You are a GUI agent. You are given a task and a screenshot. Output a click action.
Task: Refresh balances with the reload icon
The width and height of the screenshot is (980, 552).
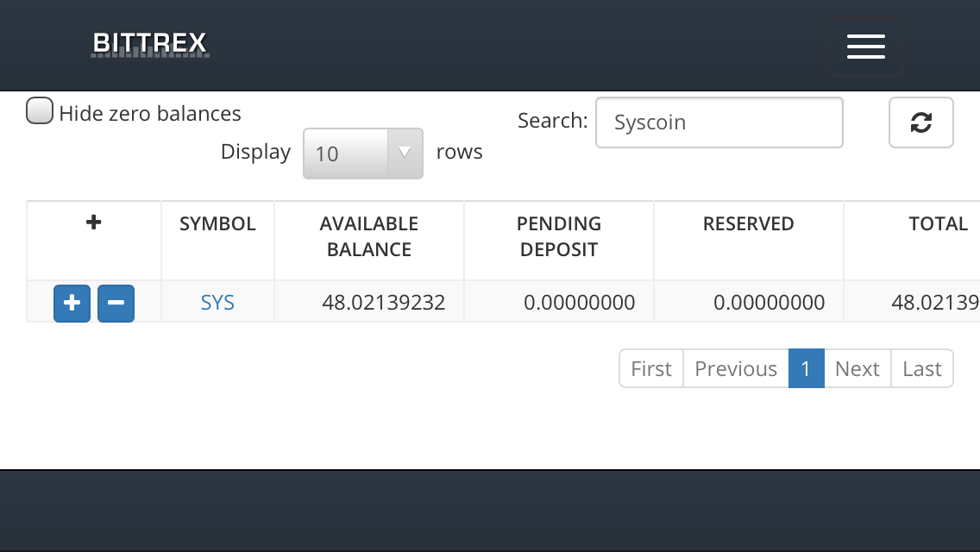921,122
